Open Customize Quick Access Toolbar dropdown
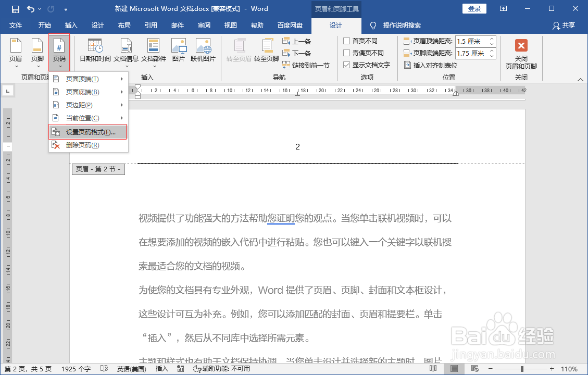The width and height of the screenshot is (588, 375). click(x=66, y=9)
